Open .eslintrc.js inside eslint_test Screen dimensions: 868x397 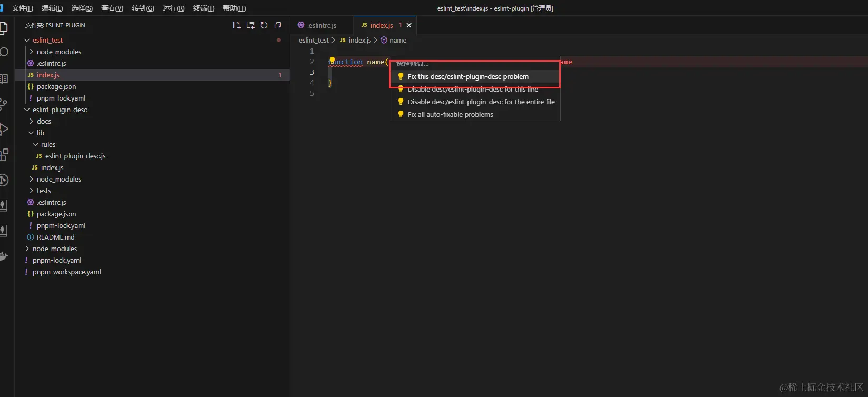(x=152, y=63)
